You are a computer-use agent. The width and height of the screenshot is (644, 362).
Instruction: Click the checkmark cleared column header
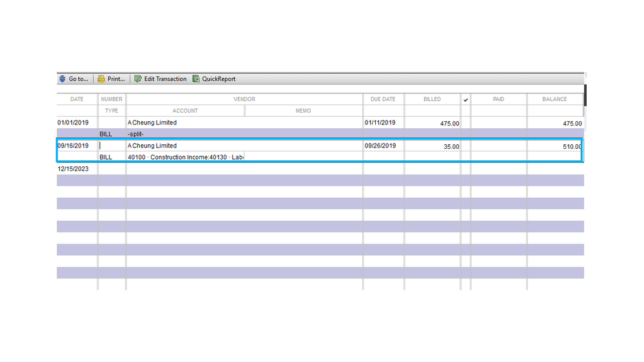click(465, 100)
